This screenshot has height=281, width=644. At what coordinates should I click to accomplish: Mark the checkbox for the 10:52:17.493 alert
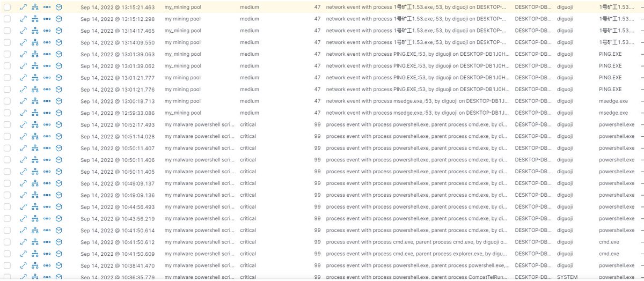pos(7,125)
